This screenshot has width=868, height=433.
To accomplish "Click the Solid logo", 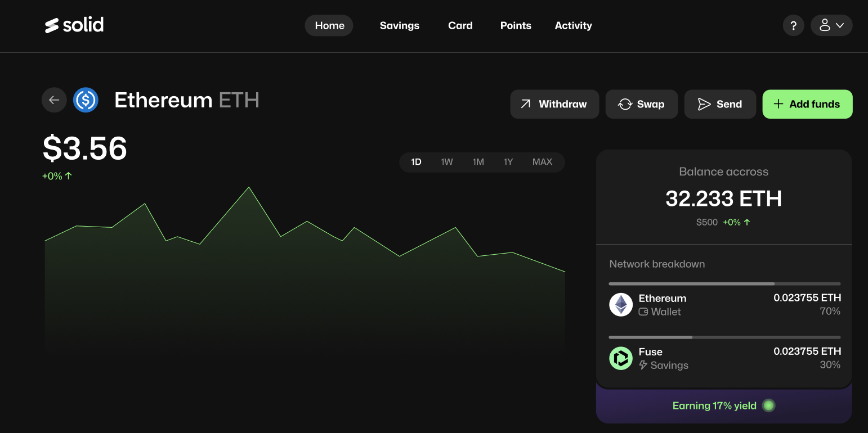I will [x=74, y=25].
